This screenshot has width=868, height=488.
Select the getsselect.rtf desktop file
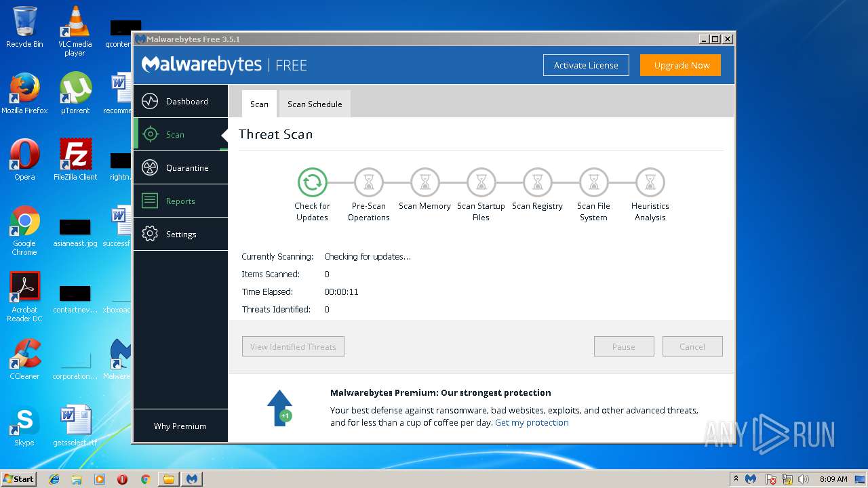pos(75,426)
